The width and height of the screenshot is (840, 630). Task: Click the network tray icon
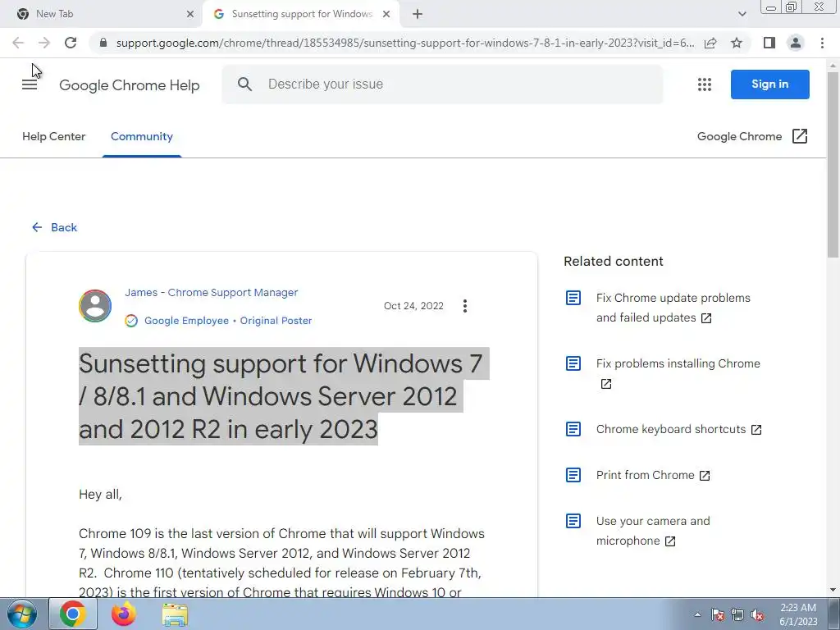pos(737,615)
